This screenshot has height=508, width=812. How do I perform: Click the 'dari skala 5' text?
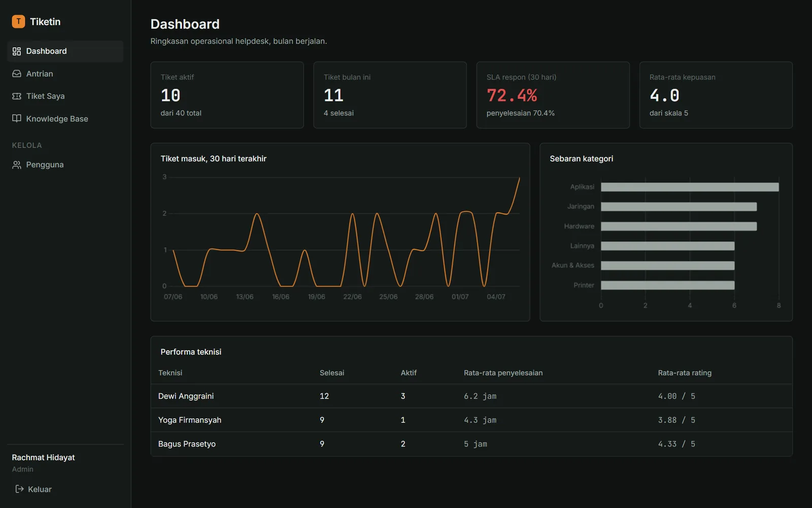tap(668, 113)
